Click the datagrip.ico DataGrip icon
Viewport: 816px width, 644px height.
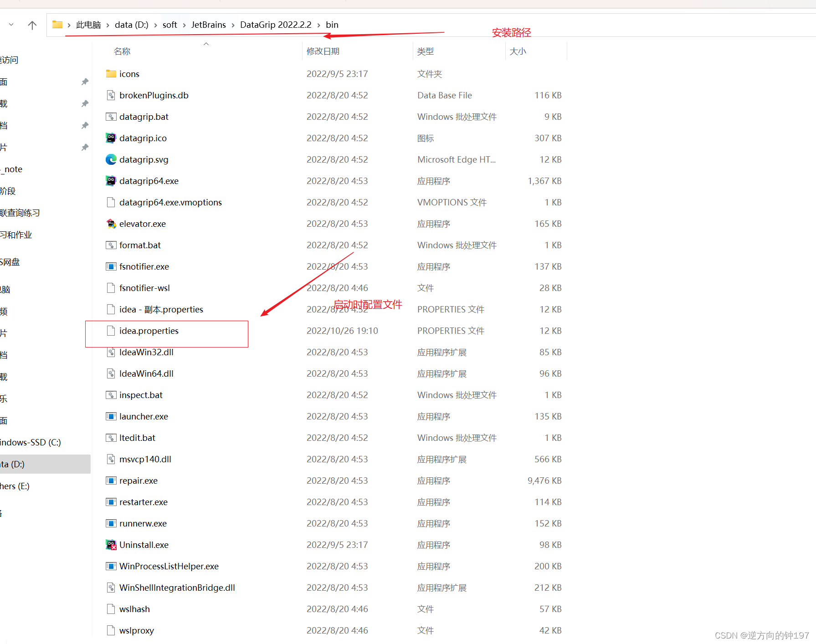(x=111, y=138)
